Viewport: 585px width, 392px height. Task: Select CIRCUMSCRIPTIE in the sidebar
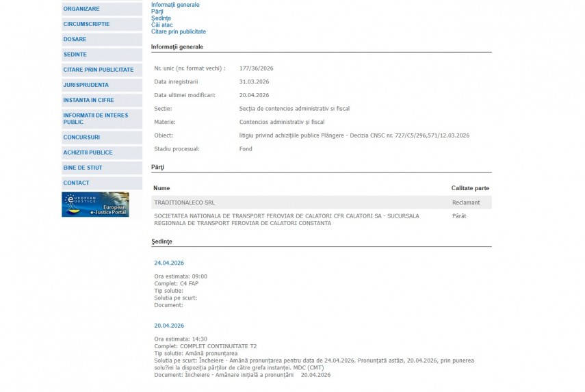point(86,24)
